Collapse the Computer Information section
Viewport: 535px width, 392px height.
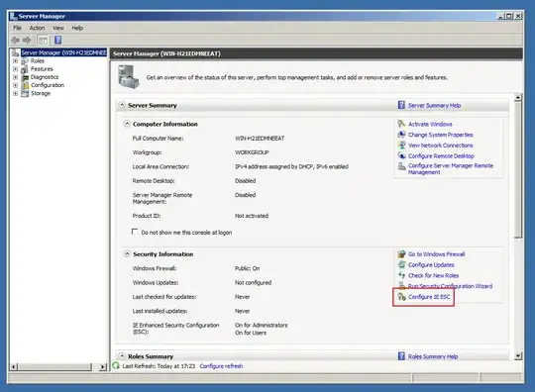point(127,124)
